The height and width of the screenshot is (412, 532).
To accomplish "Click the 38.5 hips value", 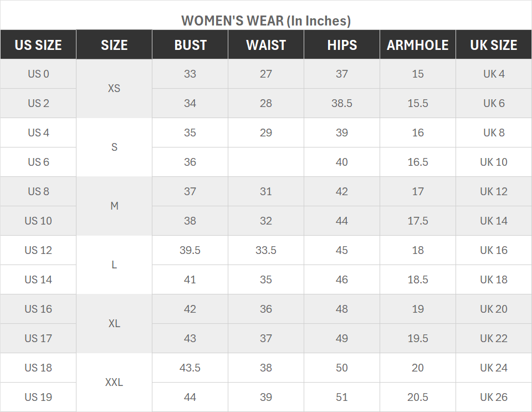I will click(x=342, y=103).
